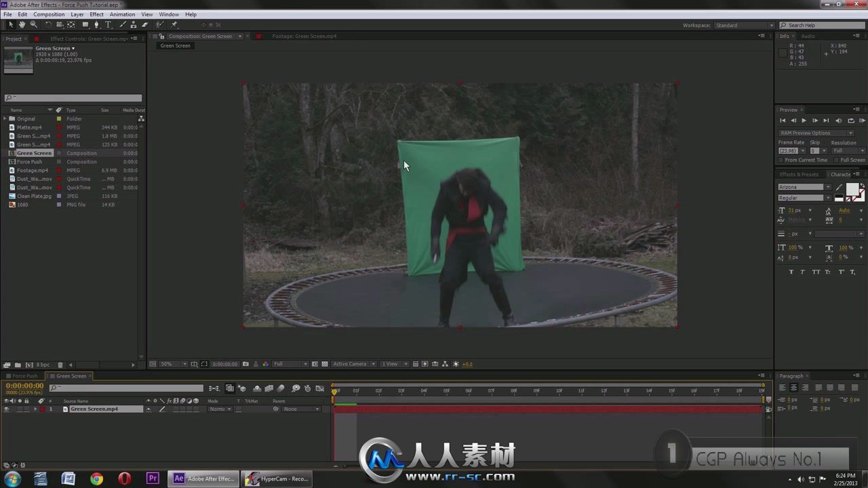Viewport: 868px width, 488px height.
Task: Click the timeline current time 0:00:00:00
Action: (24, 386)
